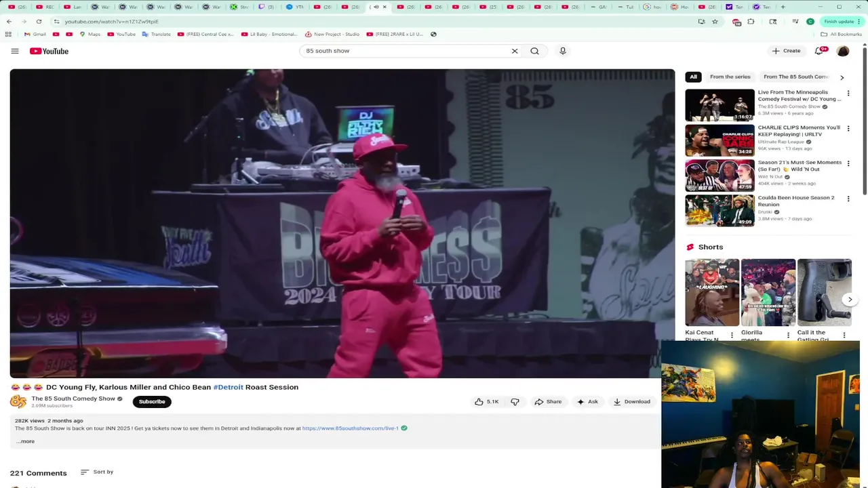Play Coulda Been House Season 2 thumbnail

click(x=719, y=211)
